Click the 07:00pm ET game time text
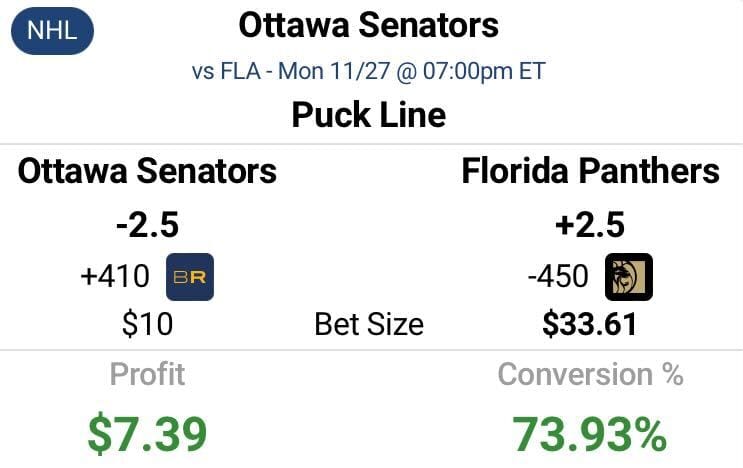The height and width of the screenshot is (468, 743). pyautogui.click(x=484, y=72)
